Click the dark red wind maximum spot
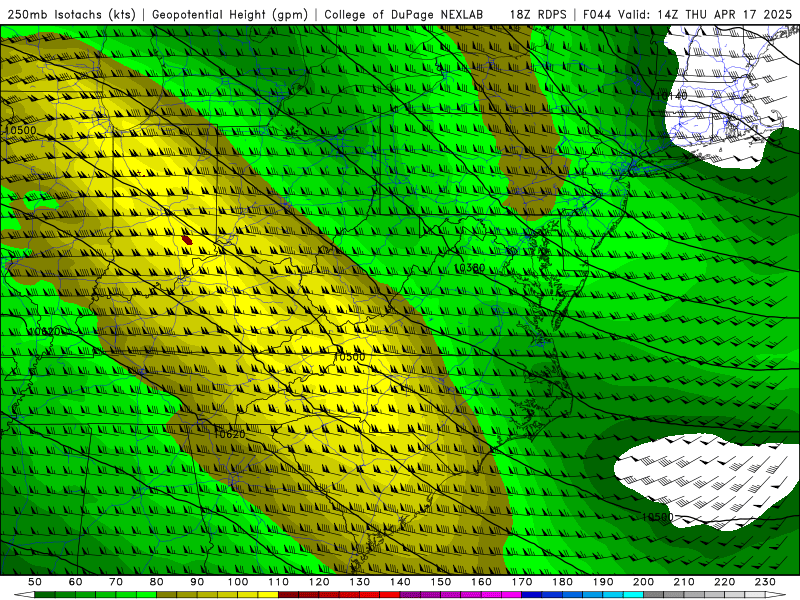Viewport: 800px width, 600px height. 187,240
